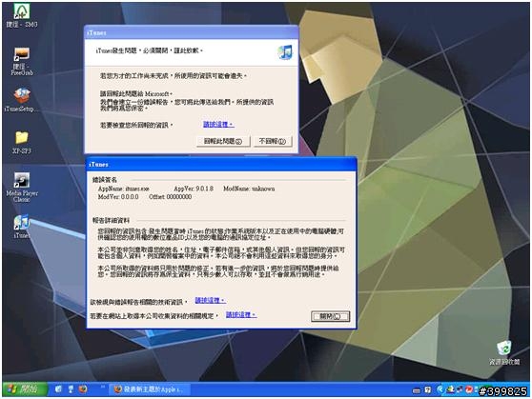Click 'ModName: unknown' text

pos(249,189)
